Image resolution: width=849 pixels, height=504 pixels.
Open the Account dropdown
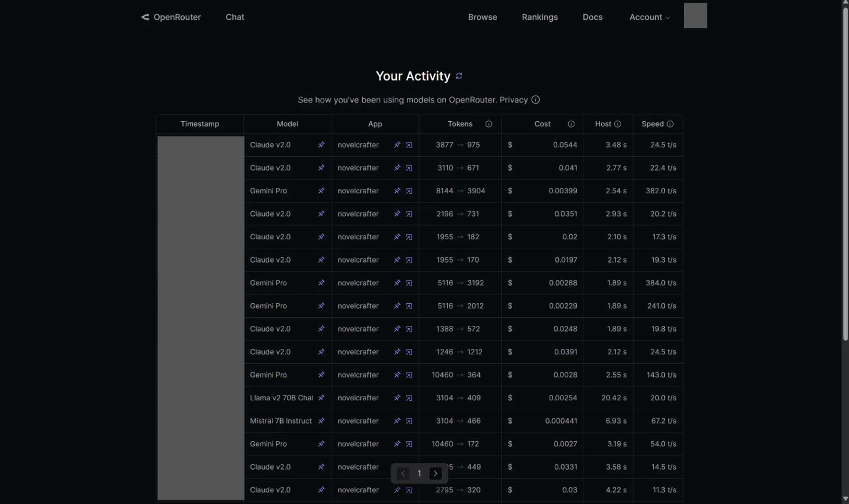point(649,17)
